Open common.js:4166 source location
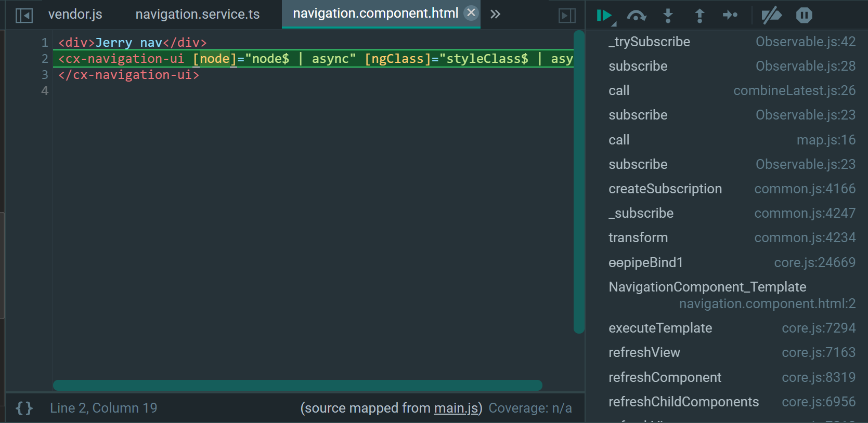 click(x=805, y=189)
